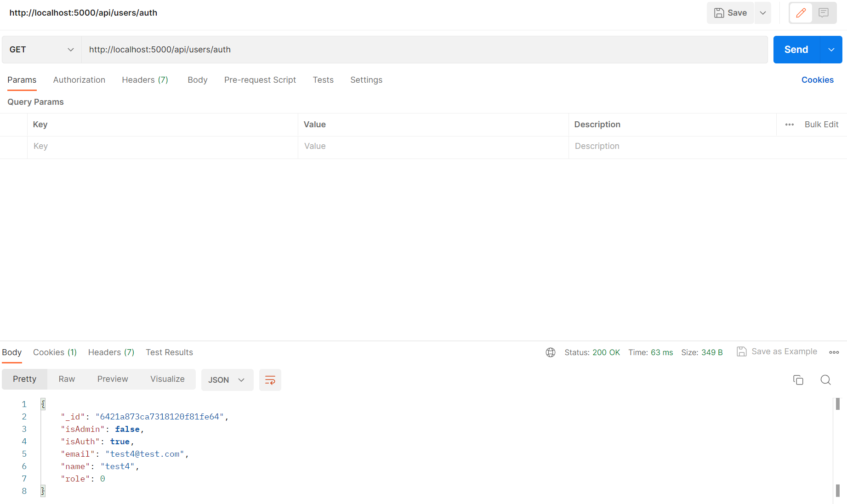Image resolution: width=847 pixels, height=504 pixels.
Task: Click the isAdmin false value
Action: coord(127,429)
